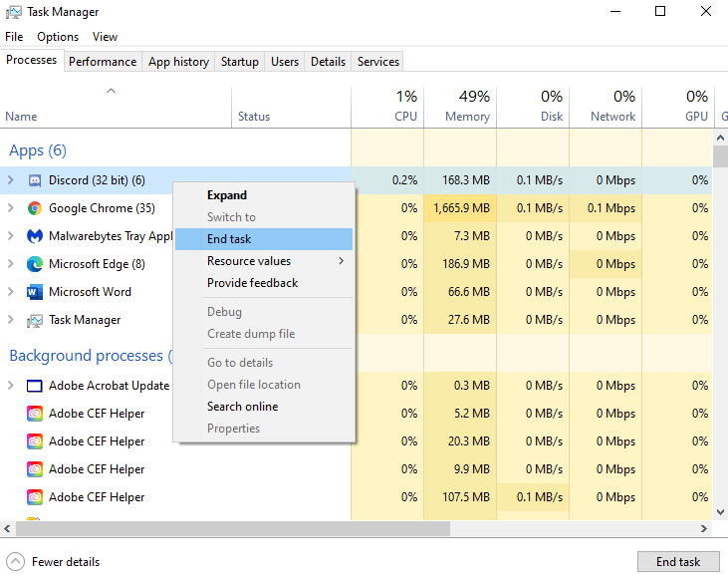Open the Options menu
This screenshot has height=583, width=728.
pyautogui.click(x=58, y=37)
